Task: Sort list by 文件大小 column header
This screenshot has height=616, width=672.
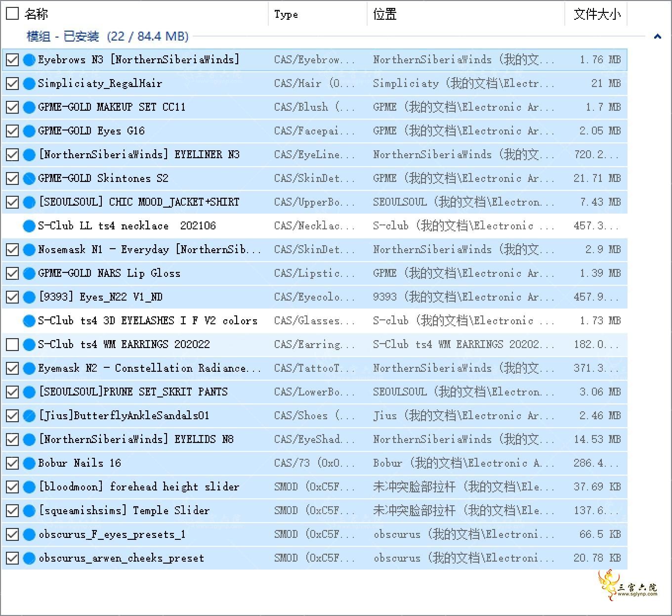Action: pos(597,14)
